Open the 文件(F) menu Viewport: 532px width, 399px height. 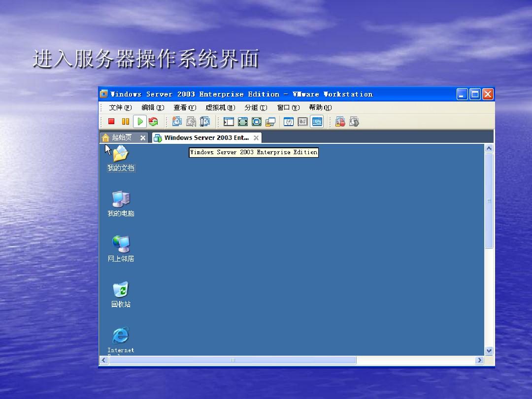pos(120,107)
